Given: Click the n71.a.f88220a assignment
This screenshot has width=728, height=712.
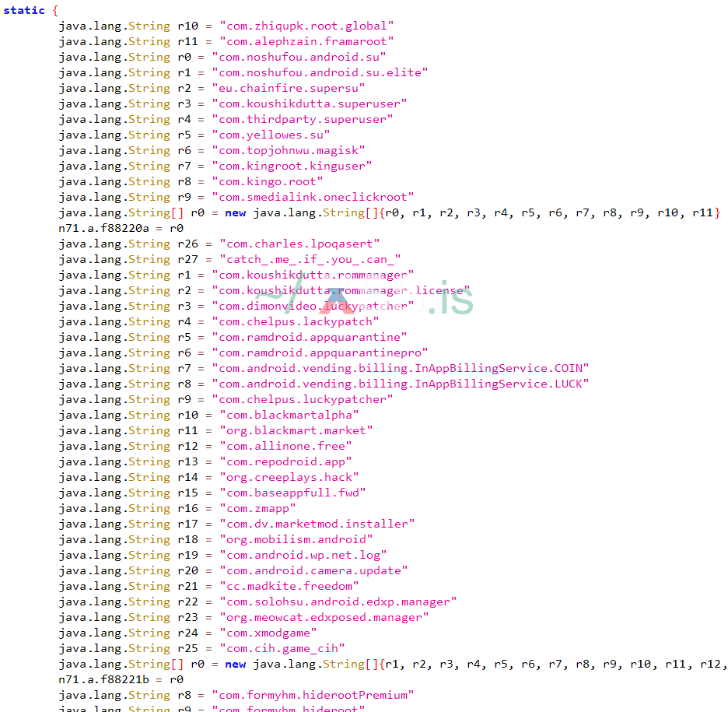Looking at the screenshot, I should pos(121,229).
